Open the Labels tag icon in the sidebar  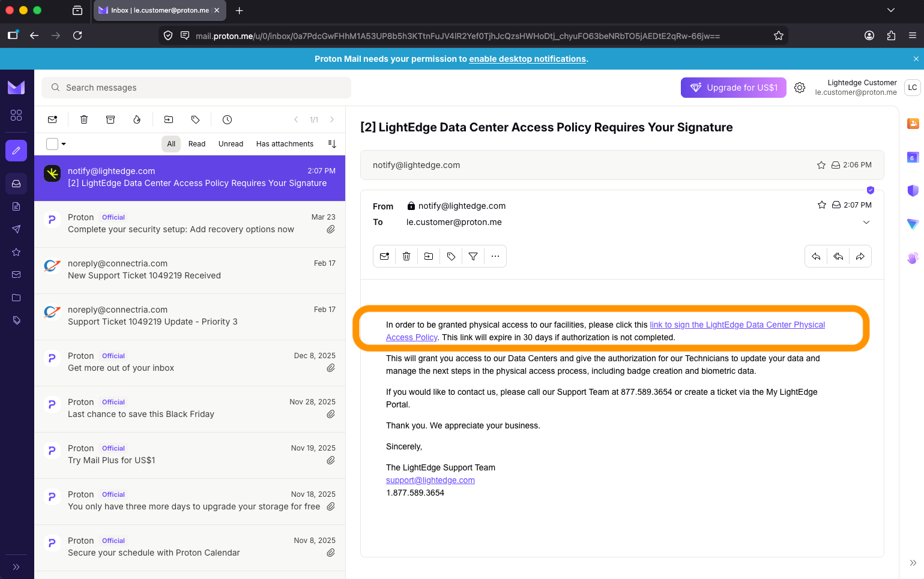pyautogui.click(x=16, y=320)
